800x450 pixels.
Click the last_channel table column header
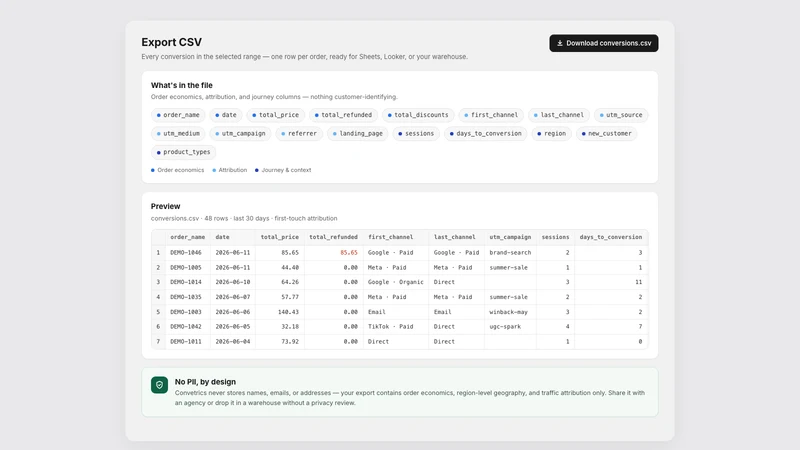point(455,237)
